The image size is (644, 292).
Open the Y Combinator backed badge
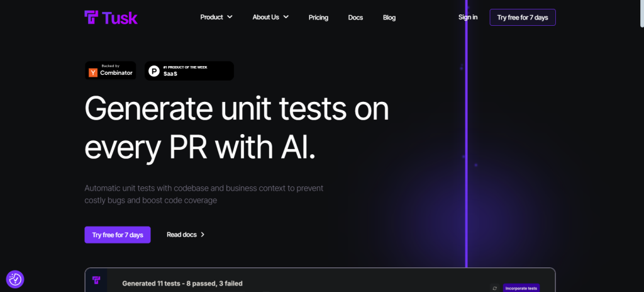click(x=111, y=70)
